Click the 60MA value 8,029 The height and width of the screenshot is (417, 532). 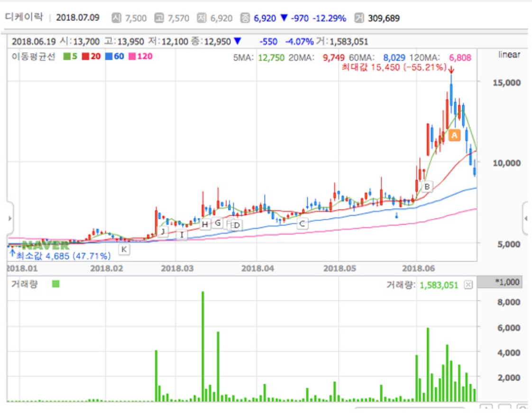tap(394, 58)
